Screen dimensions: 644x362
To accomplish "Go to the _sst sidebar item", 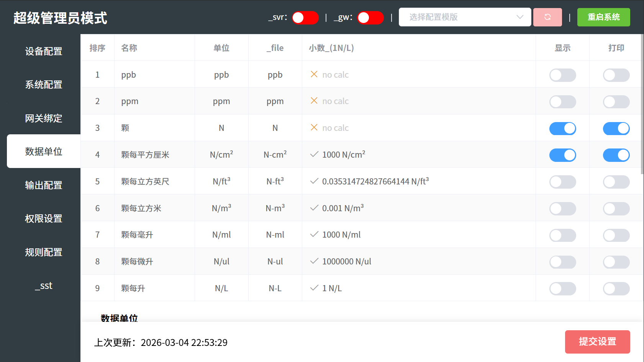I will [x=44, y=285].
